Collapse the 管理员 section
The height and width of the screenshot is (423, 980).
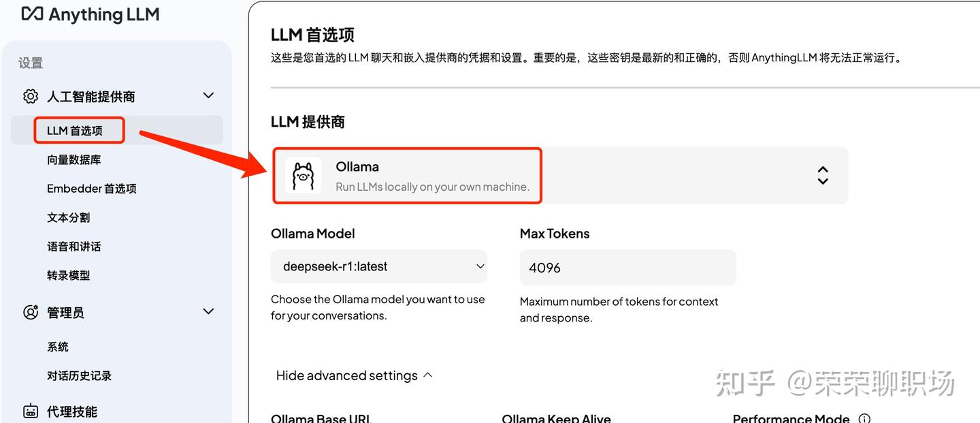tap(208, 311)
